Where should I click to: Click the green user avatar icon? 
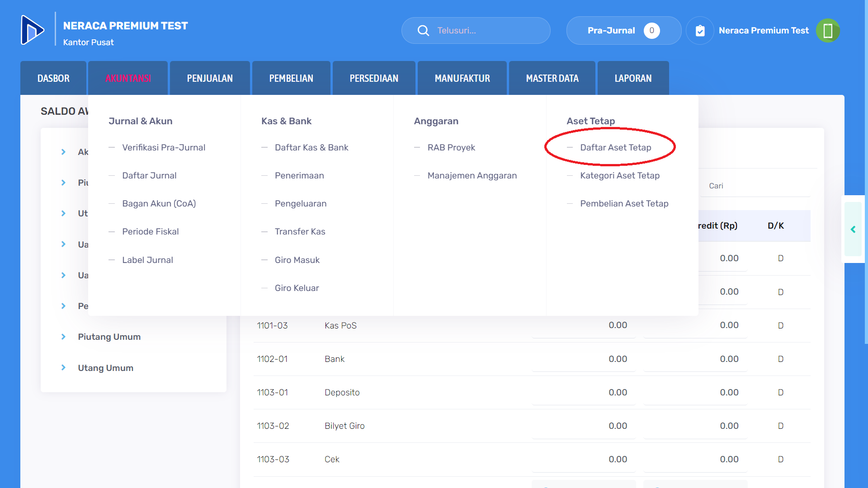click(x=828, y=30)
